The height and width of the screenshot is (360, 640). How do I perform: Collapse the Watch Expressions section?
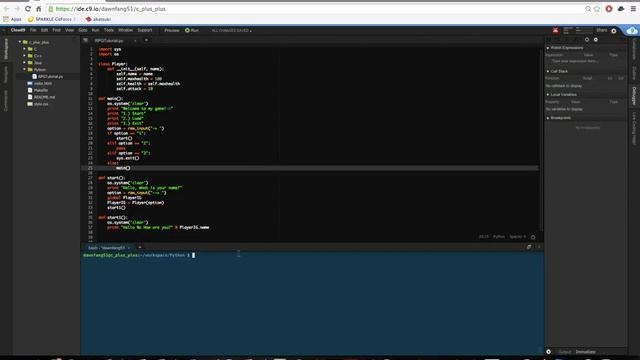(x=548, y=48)
